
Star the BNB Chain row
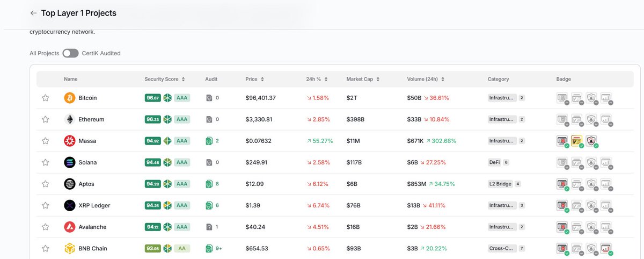[x=46, y=248]
